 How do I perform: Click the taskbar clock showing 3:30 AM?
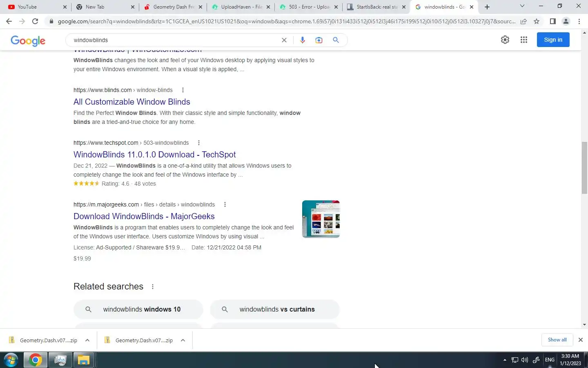click(570, 360)
